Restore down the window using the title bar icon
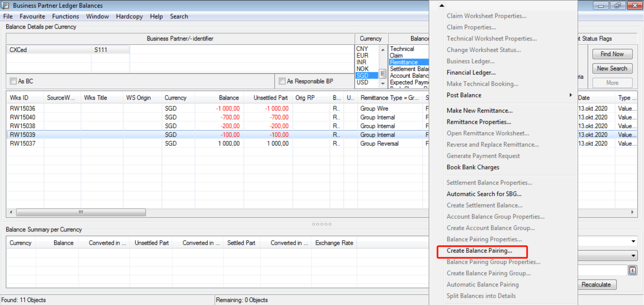This screenshot has width=644, height=305. point(617,5)
